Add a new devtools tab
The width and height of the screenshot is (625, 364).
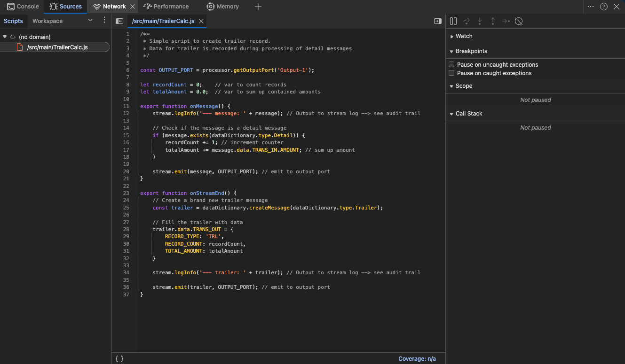258,7
